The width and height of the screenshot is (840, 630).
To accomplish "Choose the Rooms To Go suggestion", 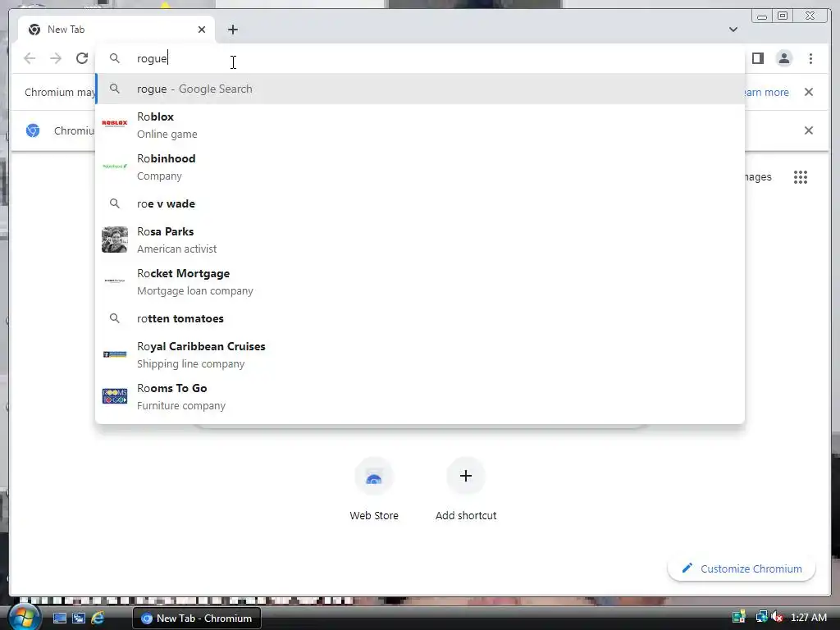I will coord(420,396).
